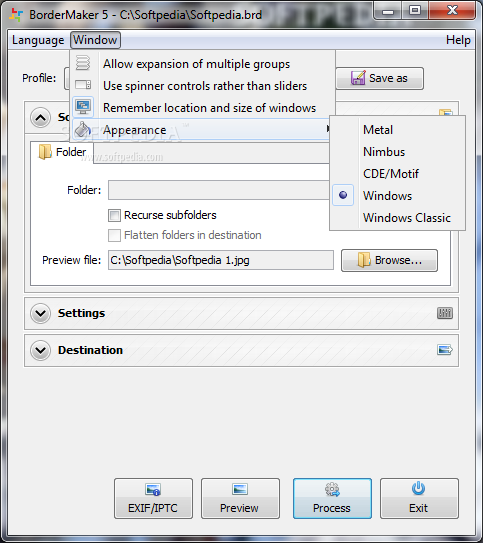Click the paint bucket Appearance icon

tap(82, 129)
